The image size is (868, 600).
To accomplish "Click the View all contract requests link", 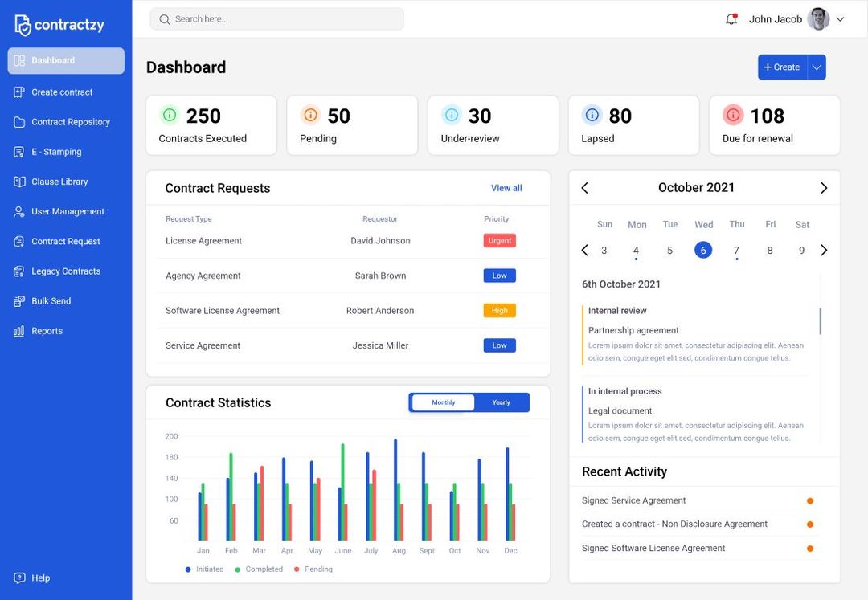I will [506, 187].
